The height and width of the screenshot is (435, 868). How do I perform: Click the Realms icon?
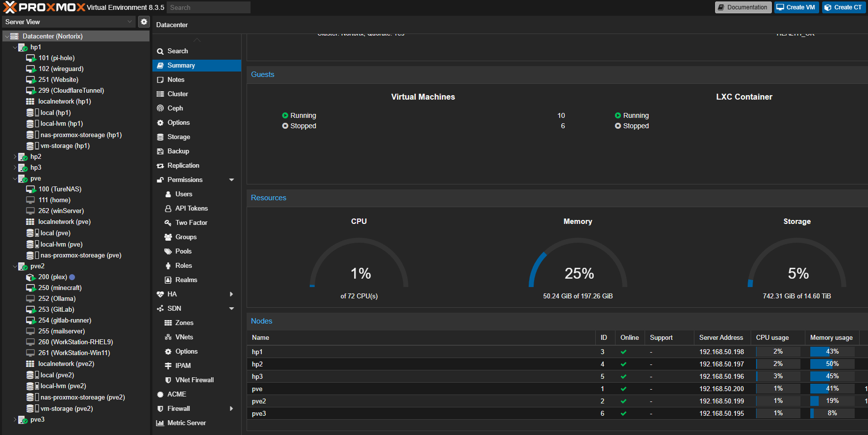[x=168, y=280]
